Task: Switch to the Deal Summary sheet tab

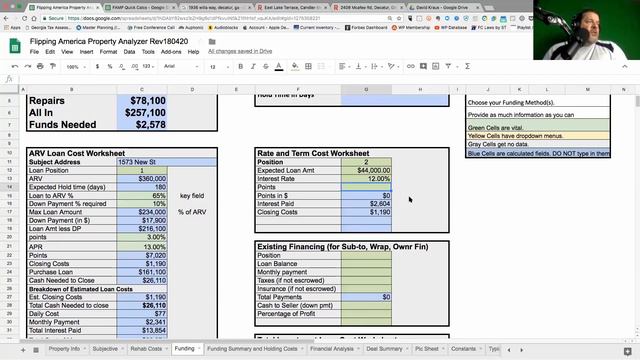Action: coord(384,349)
